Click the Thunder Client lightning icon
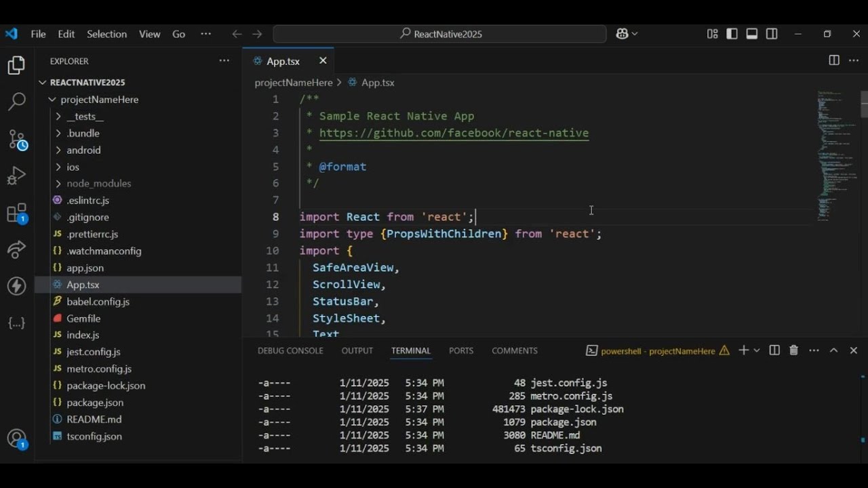868x488 pixels. coord(16,286)
